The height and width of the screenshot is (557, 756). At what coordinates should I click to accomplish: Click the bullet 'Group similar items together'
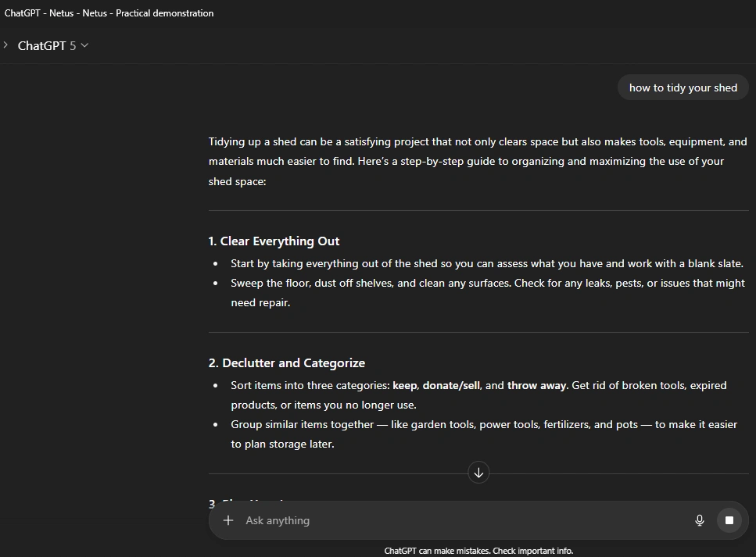coord(483,425)
